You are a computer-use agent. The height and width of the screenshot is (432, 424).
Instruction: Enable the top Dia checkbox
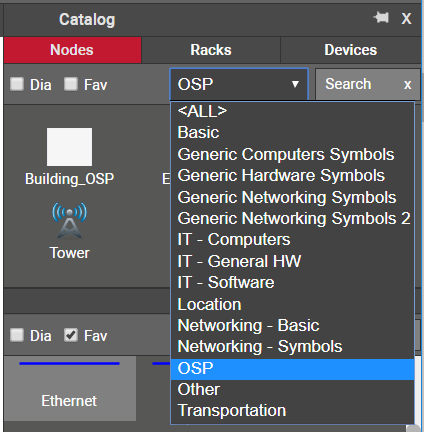coord(17,84)
